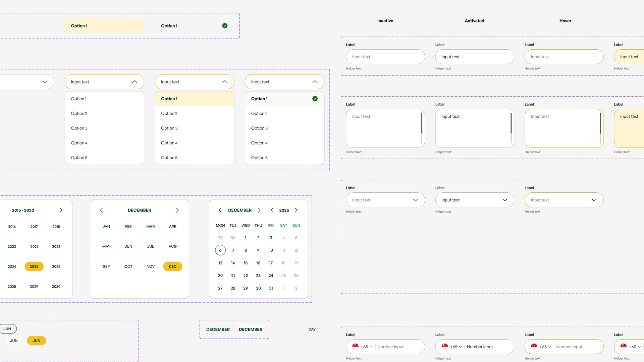This screenshot has width=644, height=362.
Task: Select circled day 6 in calendar
Action: click(x=220, y=250)
